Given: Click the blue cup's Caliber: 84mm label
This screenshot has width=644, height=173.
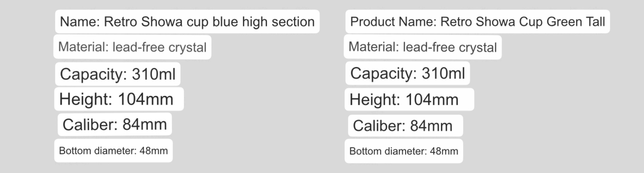Looking at the screenshot, I should (x=115, y=124).
